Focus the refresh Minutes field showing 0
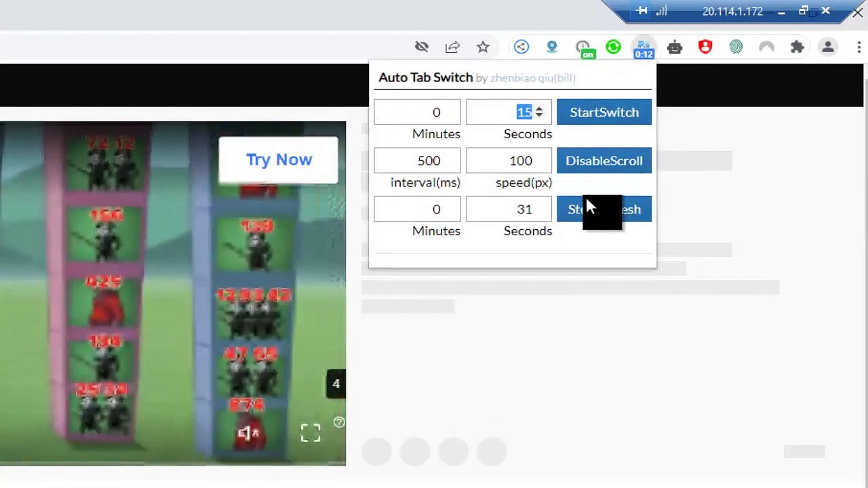 click(x=417, y=209)
